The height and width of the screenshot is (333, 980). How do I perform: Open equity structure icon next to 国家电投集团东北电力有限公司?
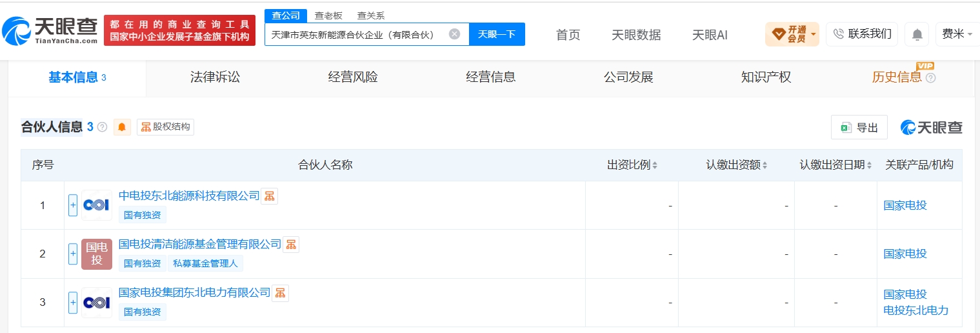point(280,293)
